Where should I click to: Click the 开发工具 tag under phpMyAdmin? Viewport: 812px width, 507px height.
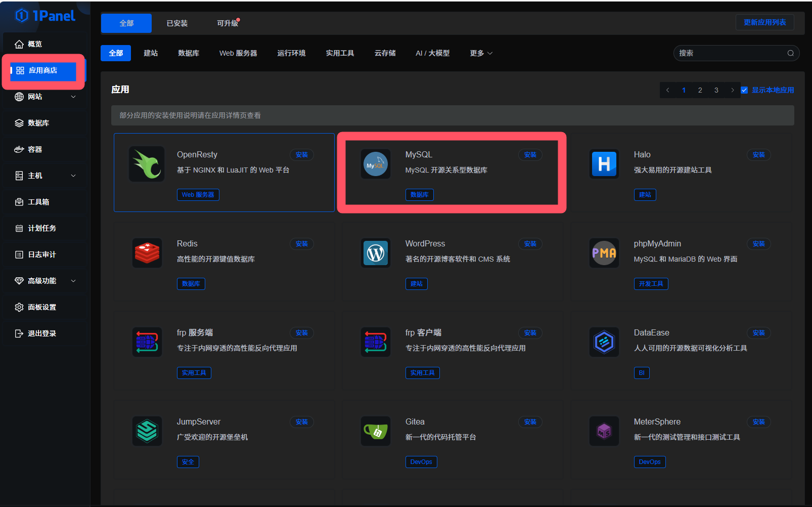point(651,284)
